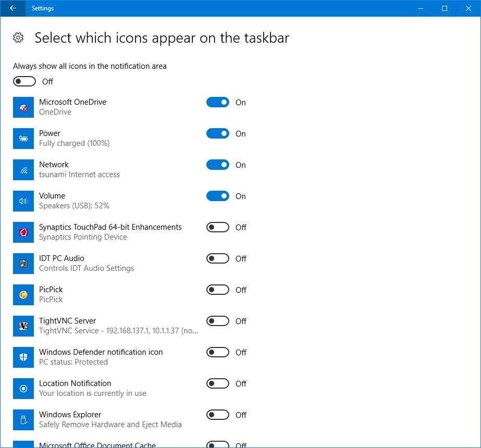Select the Settings title bar label
Image resolution: width=481 pixels, height=448 pixels.
42,8
